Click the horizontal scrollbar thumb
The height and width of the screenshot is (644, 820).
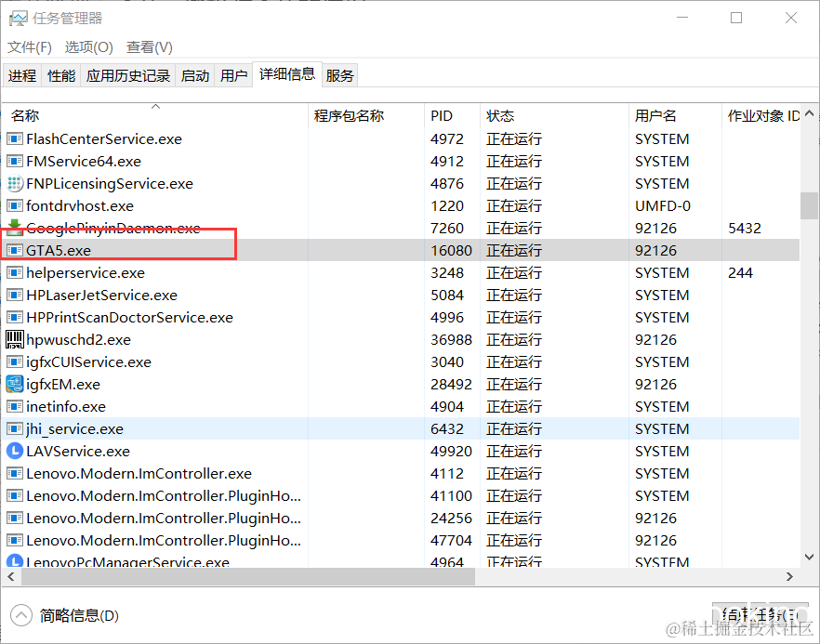coord(248,576)
